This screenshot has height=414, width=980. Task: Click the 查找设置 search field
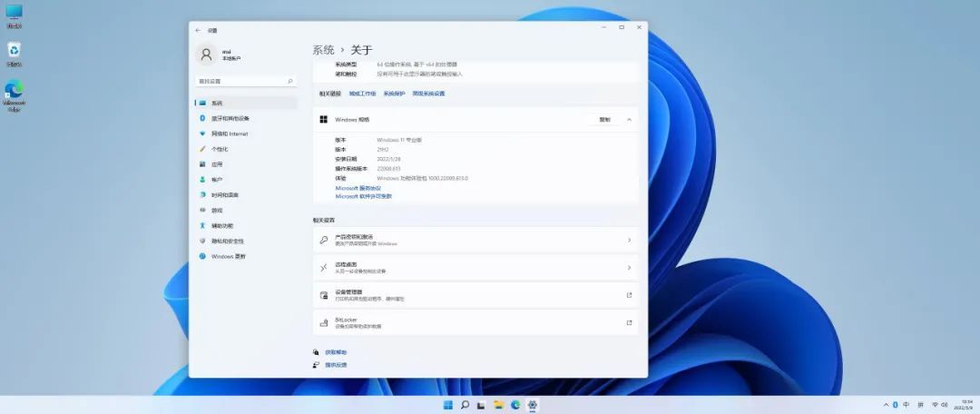click(x=246, y=82)
